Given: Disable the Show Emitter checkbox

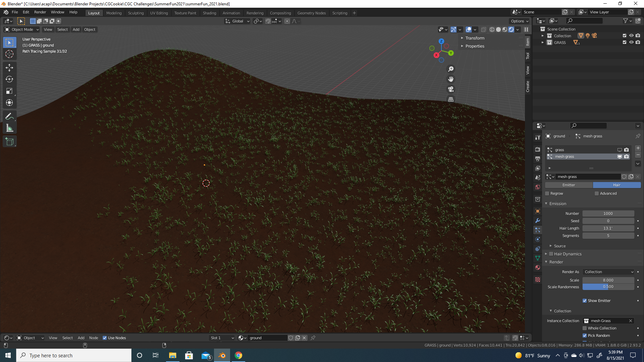Looking at the screenshot, I should (585, 301).
